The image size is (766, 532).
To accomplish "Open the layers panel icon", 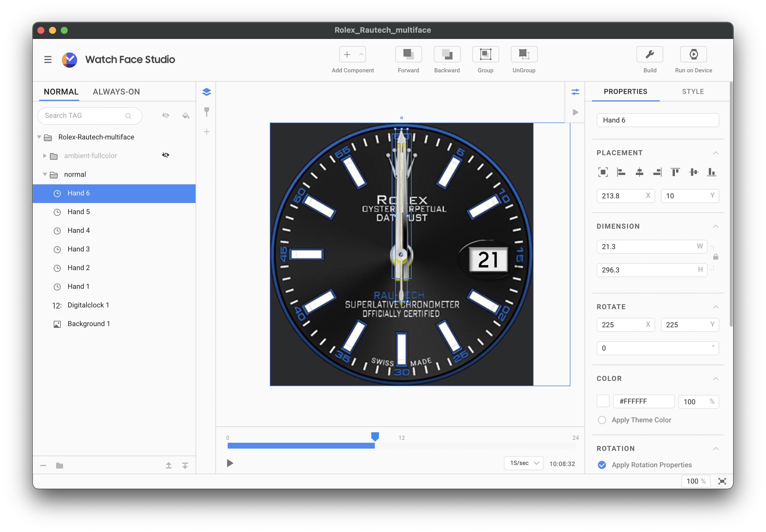I will [x=206, y=92].
